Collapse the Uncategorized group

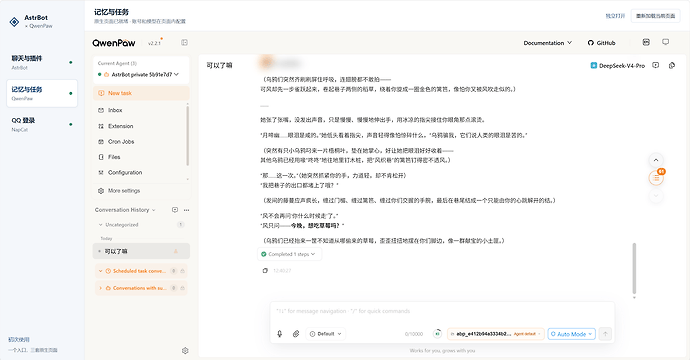pos(100,225)
